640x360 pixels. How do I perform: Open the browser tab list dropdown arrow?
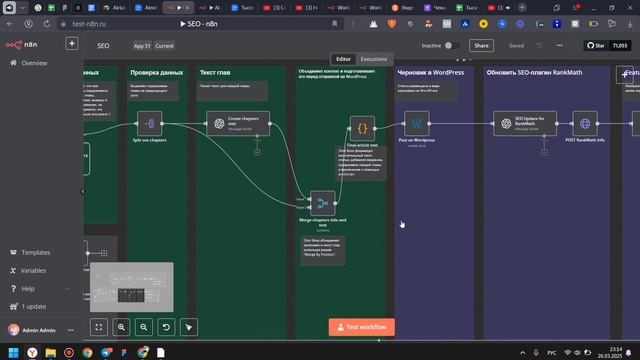click(x=23, y=7)
